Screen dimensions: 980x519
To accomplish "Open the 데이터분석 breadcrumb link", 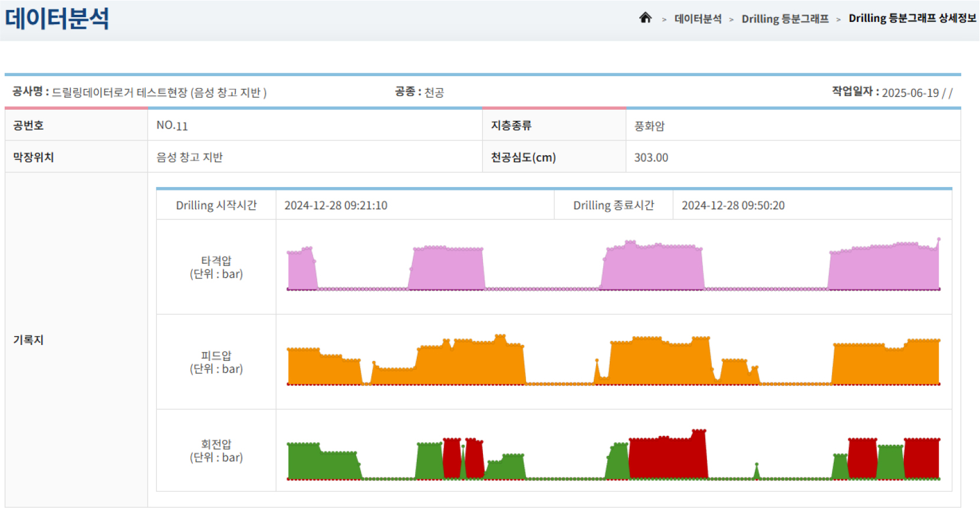I will coord(698,19).
